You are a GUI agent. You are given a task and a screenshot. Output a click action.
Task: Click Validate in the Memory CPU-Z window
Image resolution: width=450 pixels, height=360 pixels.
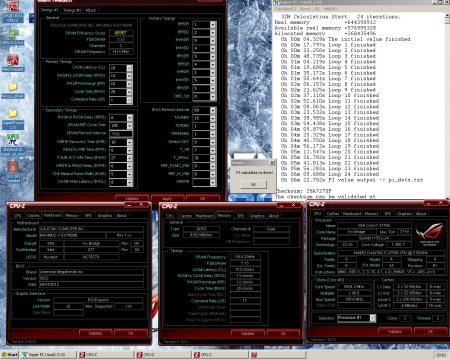(x=247, y=333)
